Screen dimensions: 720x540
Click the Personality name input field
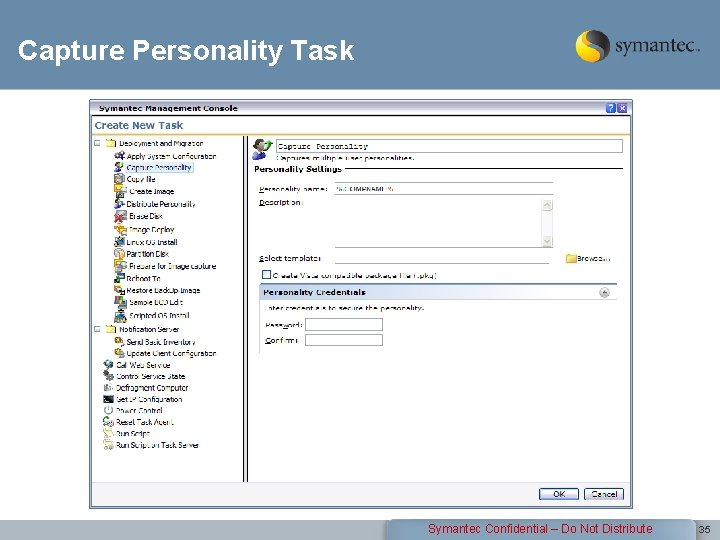click(x=444, y=189)
